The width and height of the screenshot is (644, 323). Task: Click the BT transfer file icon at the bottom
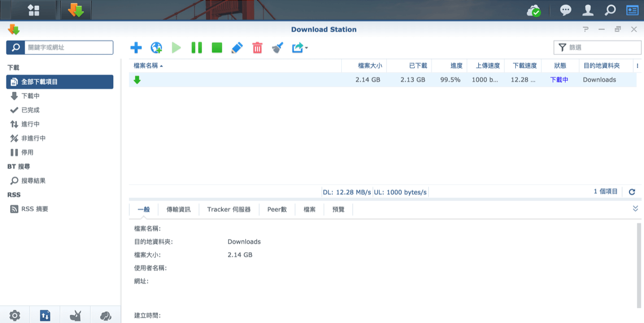(x=45, y=315)
